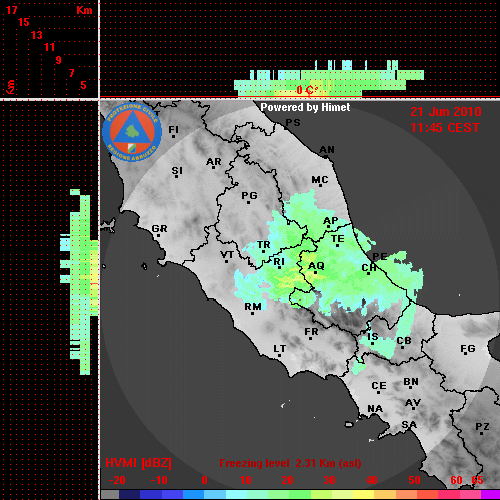Pick the yellow swatch in the dBZ color bar
Image resolution: width=500 pixels, height=500 pixels.
pos(363,494)
